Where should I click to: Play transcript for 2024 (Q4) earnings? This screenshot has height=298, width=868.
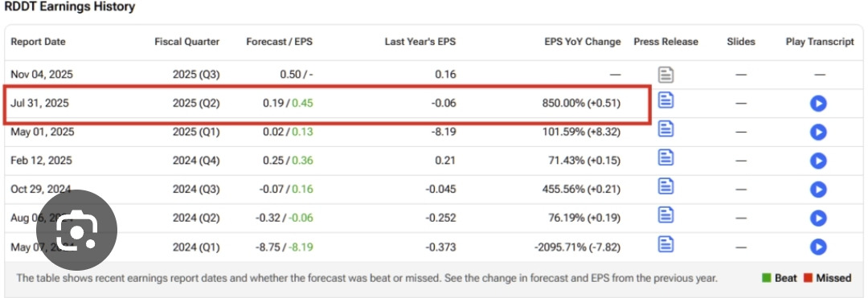[x=818, y=161]
